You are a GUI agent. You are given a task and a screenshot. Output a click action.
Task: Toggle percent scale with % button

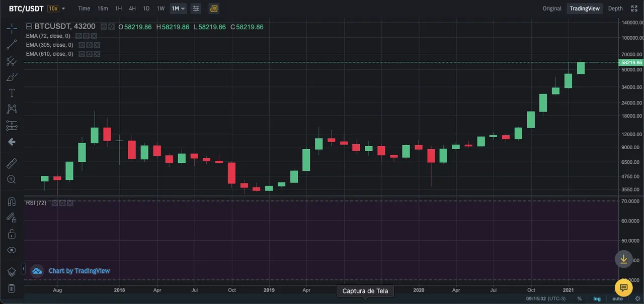580,298
